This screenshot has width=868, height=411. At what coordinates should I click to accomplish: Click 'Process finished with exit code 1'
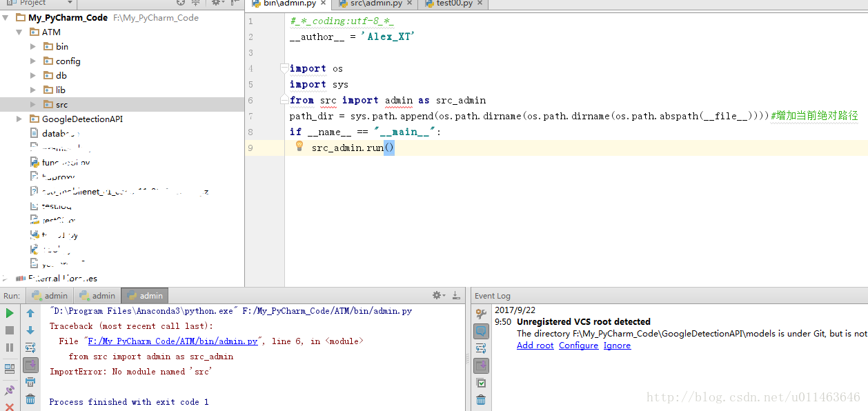pos(129,401)
